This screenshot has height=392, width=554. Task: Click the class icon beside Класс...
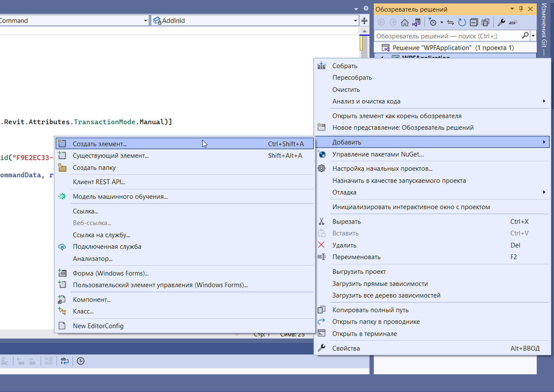62,311
